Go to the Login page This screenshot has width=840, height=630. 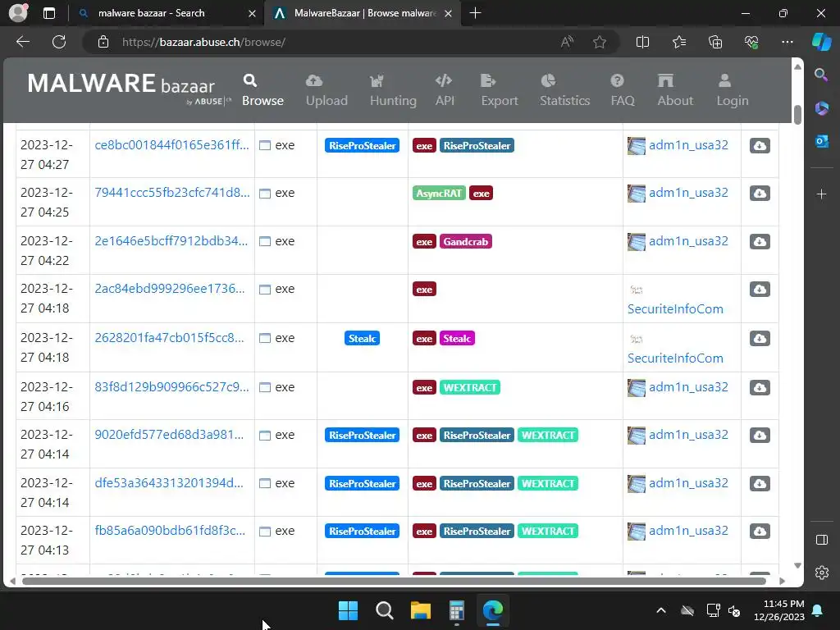(x=733, y=90)
